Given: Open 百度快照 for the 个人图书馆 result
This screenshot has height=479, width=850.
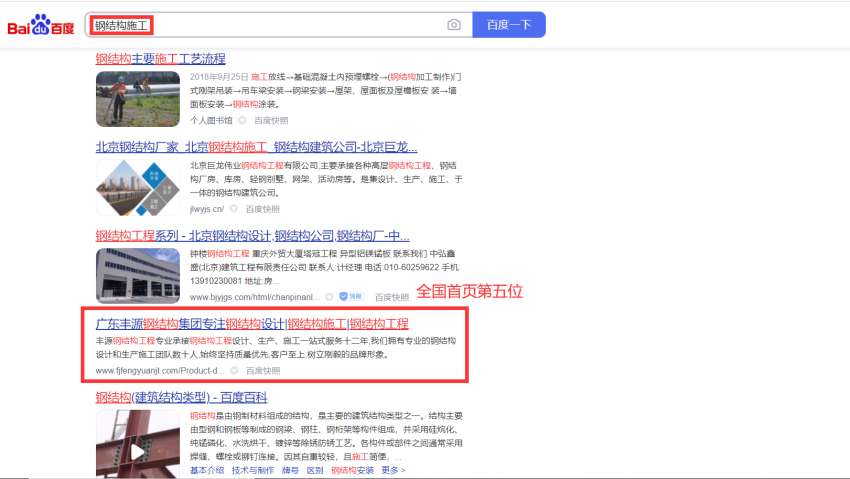Looking at the screenshot, I should (x=271, y=120).
